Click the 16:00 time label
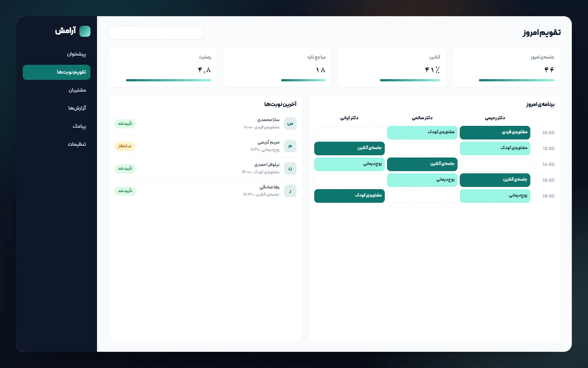The height and width of the screenshot is (368, 588). tap(548, 180)
